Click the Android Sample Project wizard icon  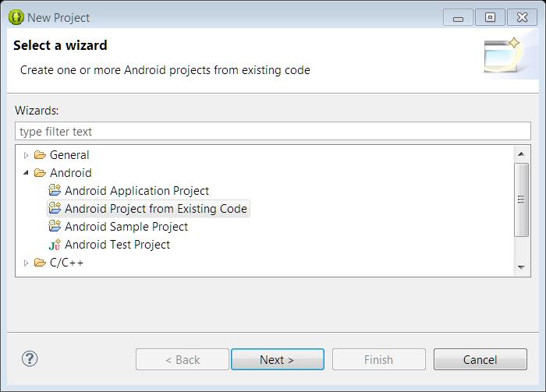(x=55, y=226)
